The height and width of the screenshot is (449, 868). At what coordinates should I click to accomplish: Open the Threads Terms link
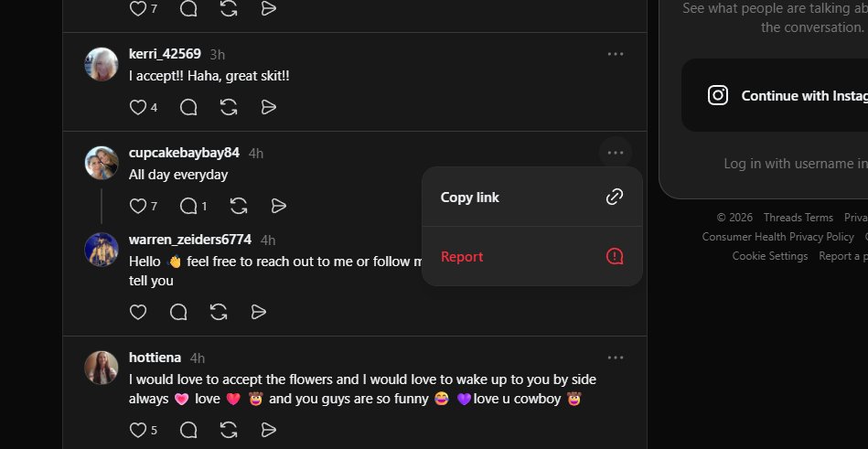coord(798,218)
